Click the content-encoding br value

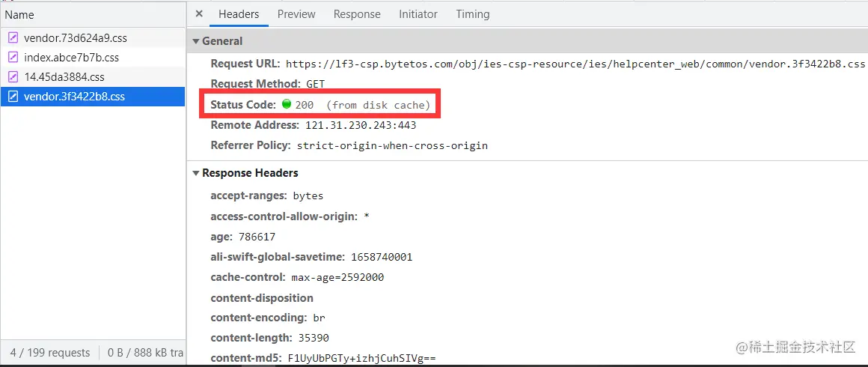[319, 318]
